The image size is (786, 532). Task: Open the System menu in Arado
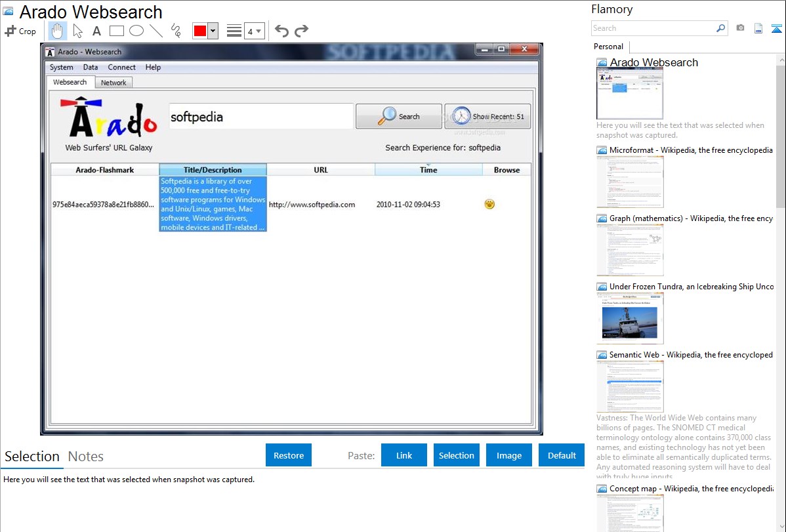61,67
